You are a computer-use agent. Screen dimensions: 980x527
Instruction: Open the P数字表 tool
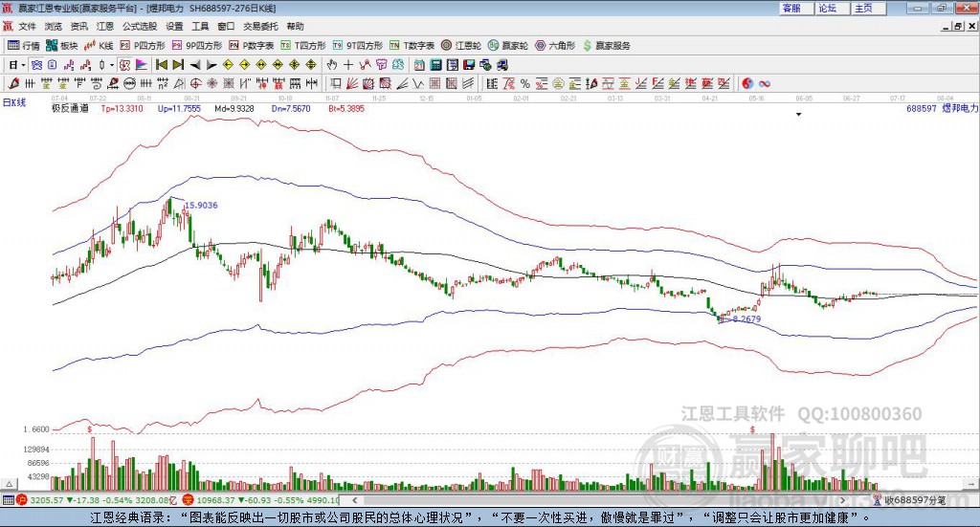(x=252, y=46)
